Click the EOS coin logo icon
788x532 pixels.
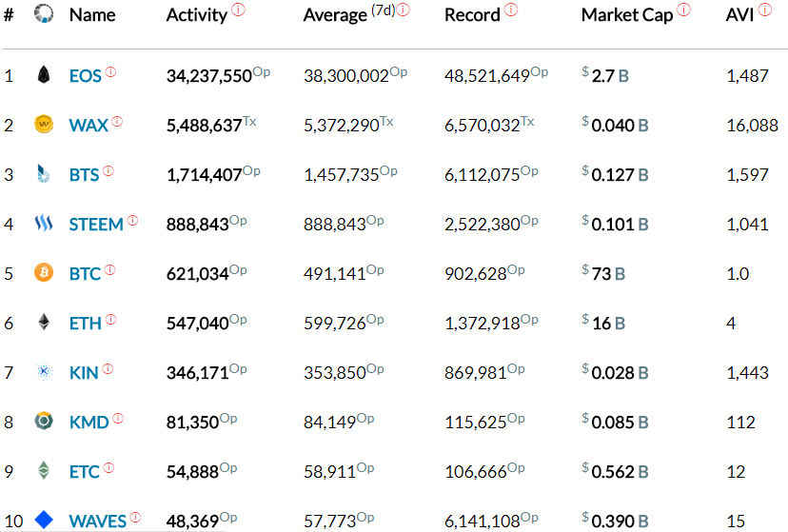coord(44,74)
